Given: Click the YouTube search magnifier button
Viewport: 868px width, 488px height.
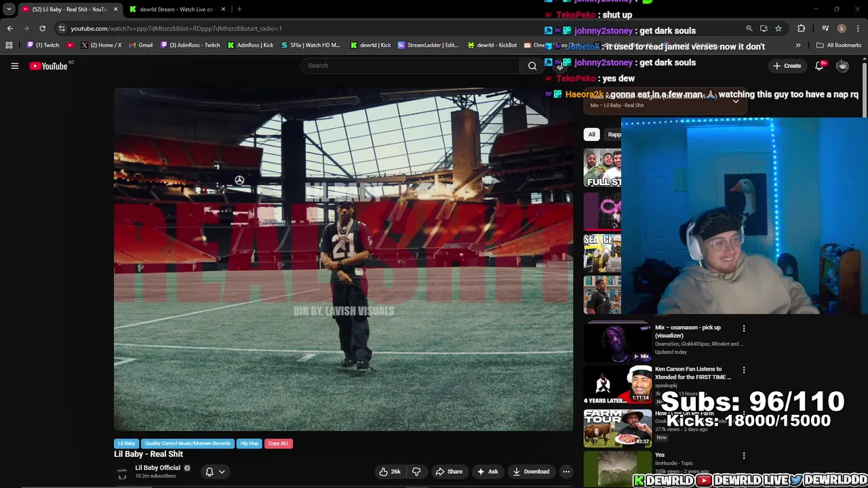Looking at the screenshot, I should tap(532, 66).
